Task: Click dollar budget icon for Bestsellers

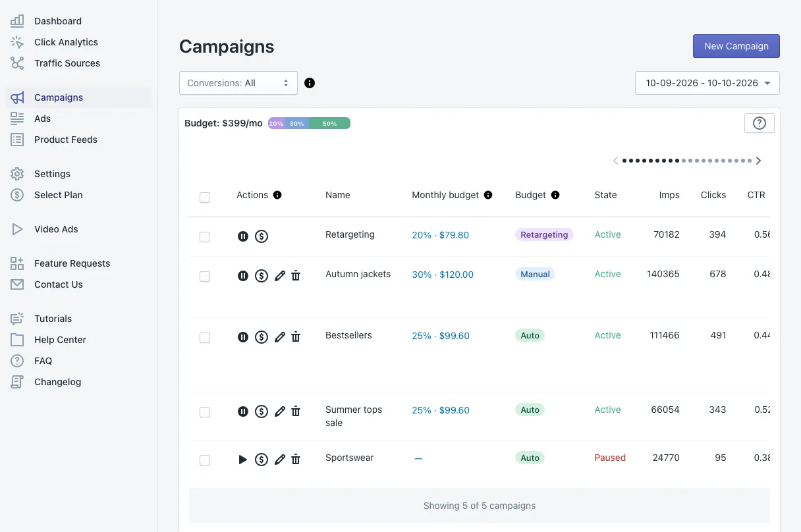Action: 262,337
